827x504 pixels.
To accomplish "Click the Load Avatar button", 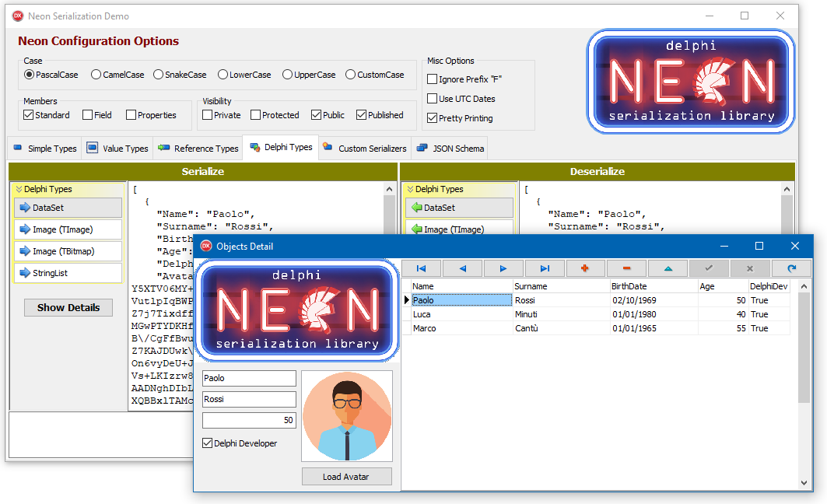I will (346, 476).
